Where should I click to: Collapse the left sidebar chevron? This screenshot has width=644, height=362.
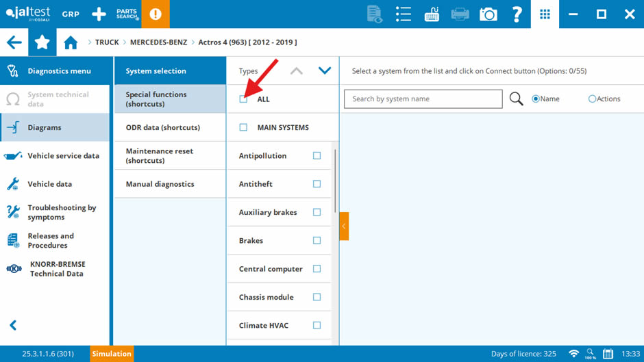coord(13,325)
